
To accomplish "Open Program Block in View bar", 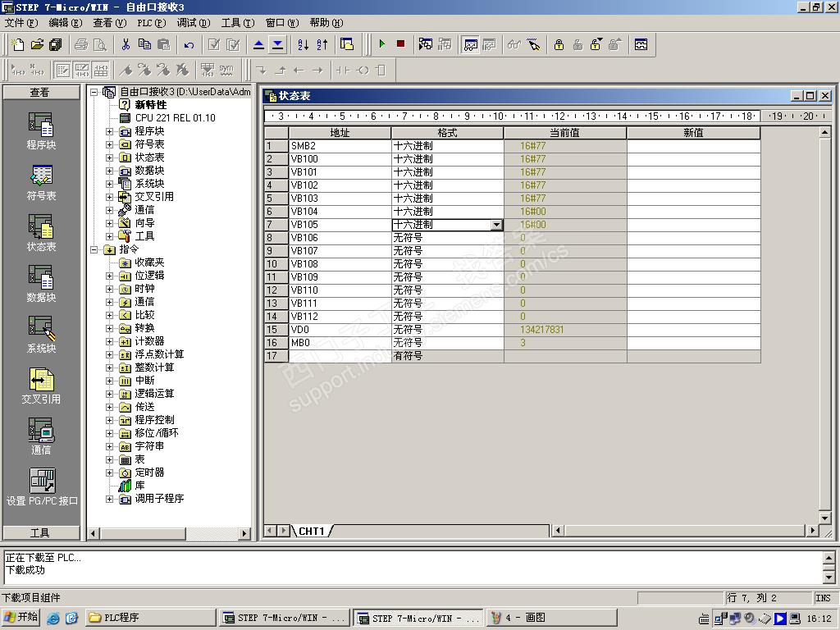I will [41, 131].
